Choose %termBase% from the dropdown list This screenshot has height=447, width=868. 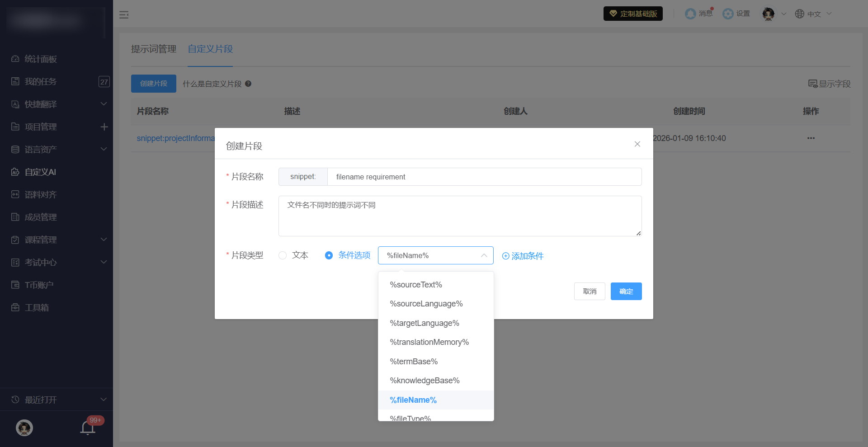[x=414, y=362]
